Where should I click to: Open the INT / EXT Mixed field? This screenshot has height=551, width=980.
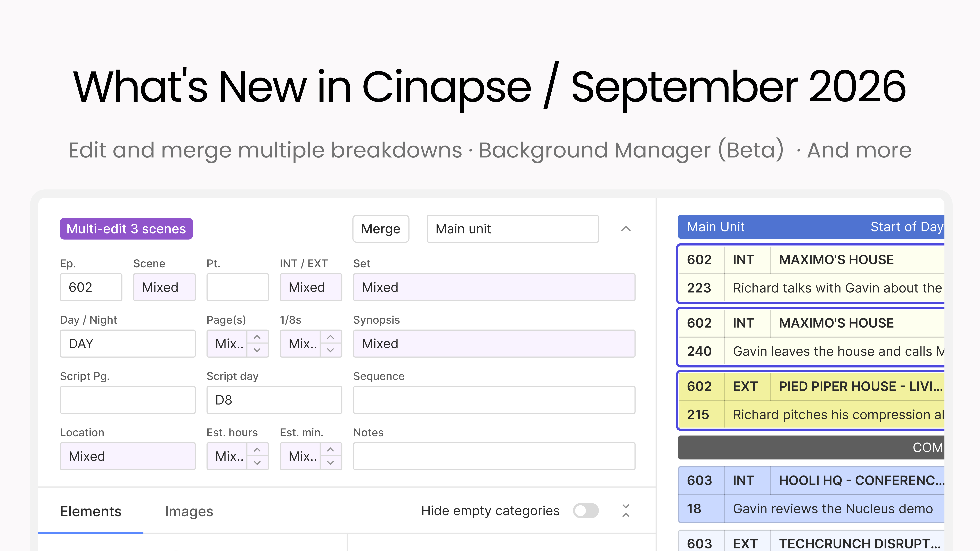click(311, 287)
